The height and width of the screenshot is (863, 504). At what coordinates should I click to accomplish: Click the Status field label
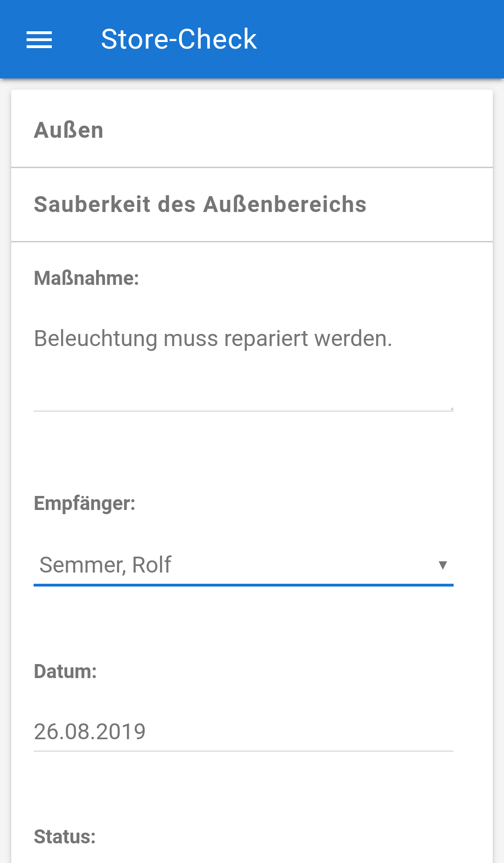pyautogui.click(x=65, y=837)
